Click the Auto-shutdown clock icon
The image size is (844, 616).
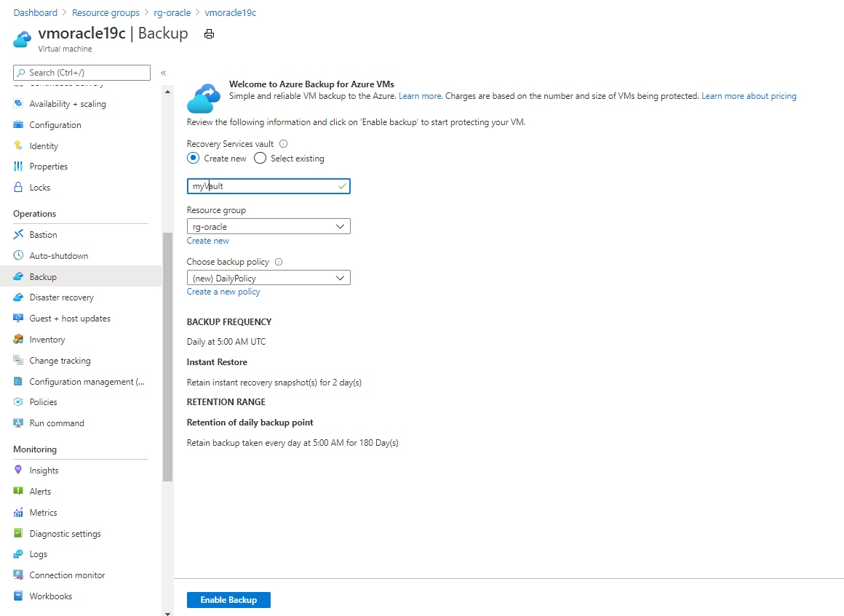tap(17, 255)
